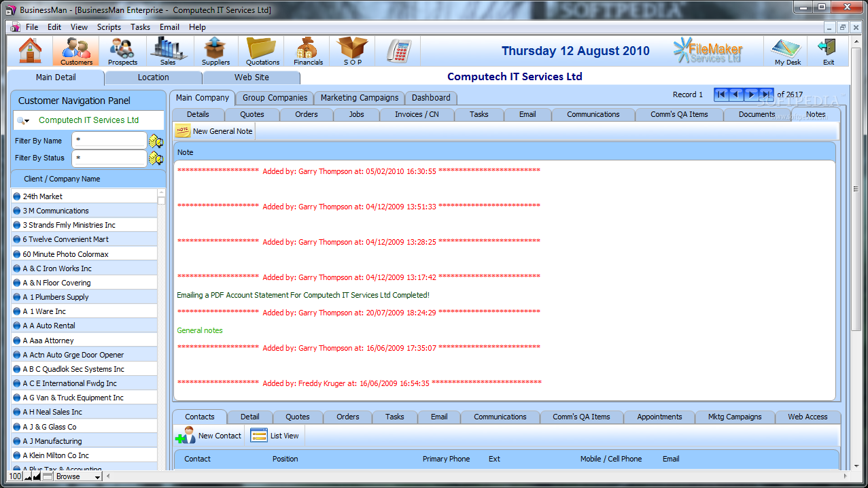Open the Documents tab
The image size is (868, 488).
[x=757, y=114]
